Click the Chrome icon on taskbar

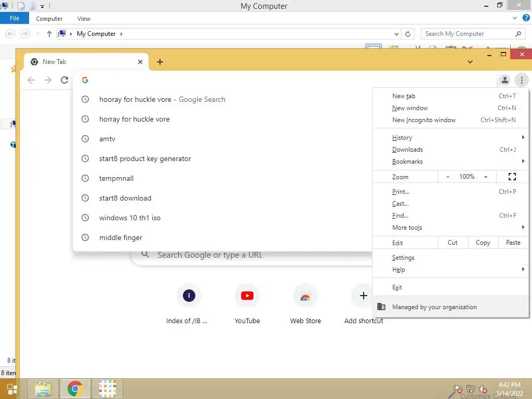75,389
